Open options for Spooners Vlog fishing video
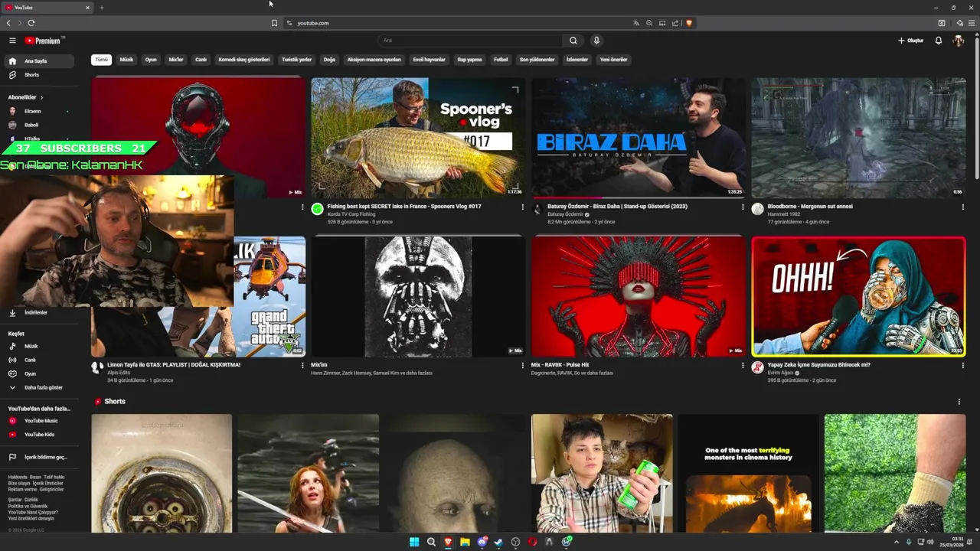The image size is (980, 551). (x=523, y=207)
